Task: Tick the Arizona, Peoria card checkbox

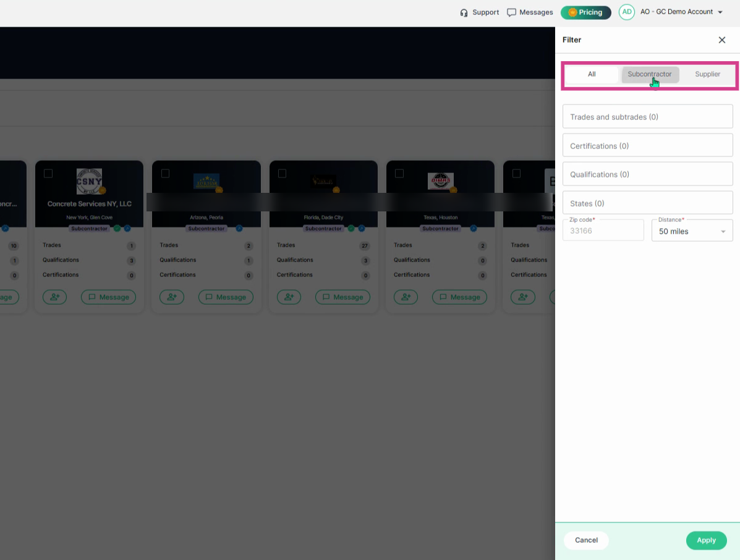Action: (165, 174)
